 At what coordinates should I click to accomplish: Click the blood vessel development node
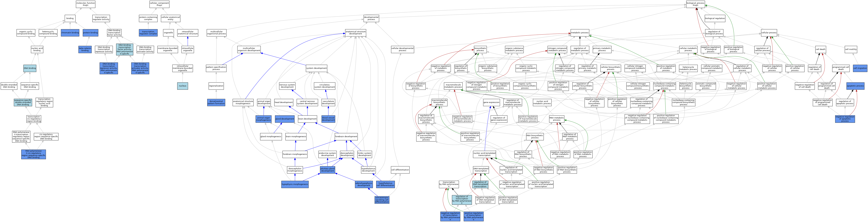[x=328, y=119]
